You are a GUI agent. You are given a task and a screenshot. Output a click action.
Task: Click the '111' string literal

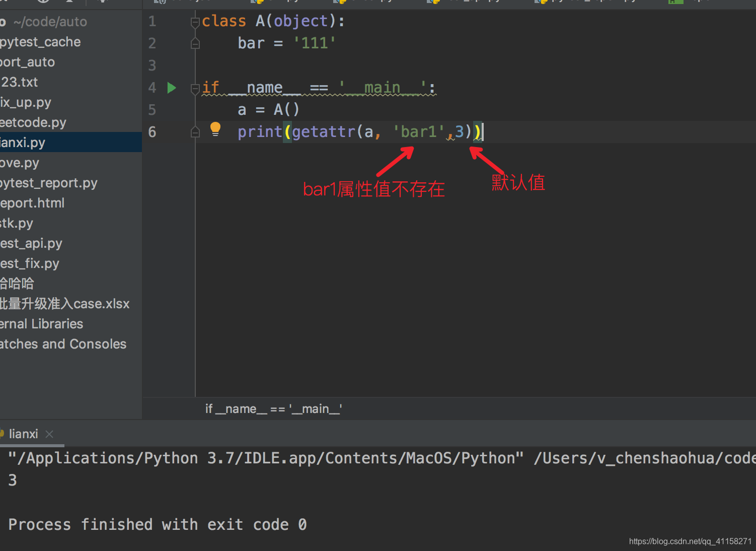[x=315, y=43]
